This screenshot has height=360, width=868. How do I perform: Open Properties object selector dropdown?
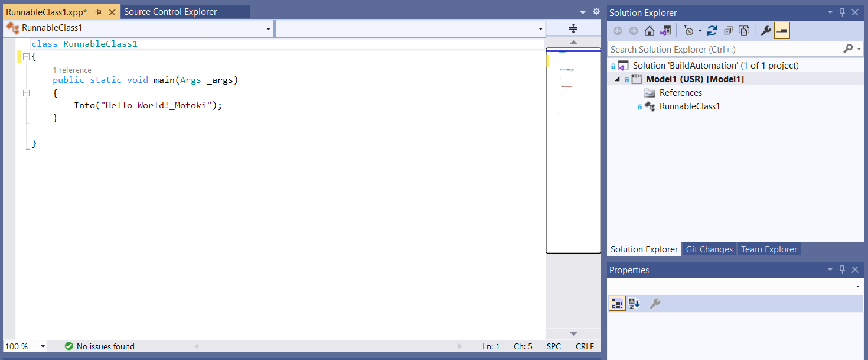coord(857,287)
